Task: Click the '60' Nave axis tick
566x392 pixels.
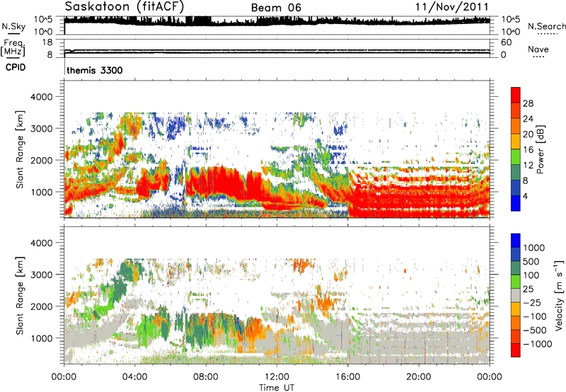Action: coord(506,42)
